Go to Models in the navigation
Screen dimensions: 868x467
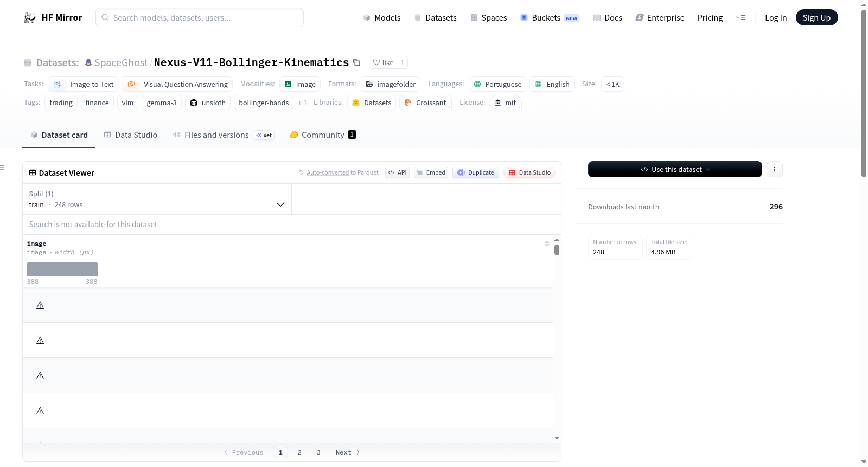(382, 18)
